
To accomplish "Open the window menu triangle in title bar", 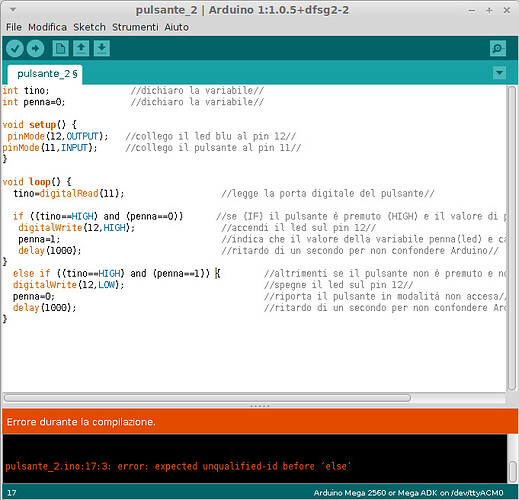I will click(13, 10).
